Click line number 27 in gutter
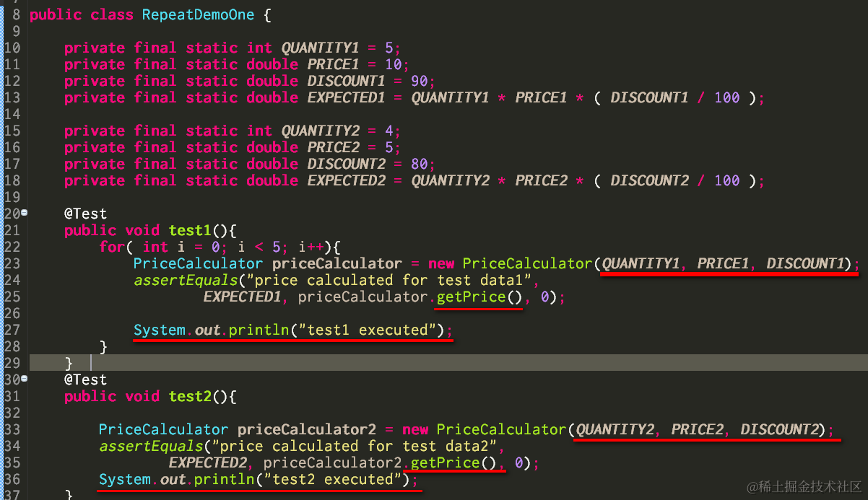This screenshot has height=500, width=868. click(x=12, y=330)
